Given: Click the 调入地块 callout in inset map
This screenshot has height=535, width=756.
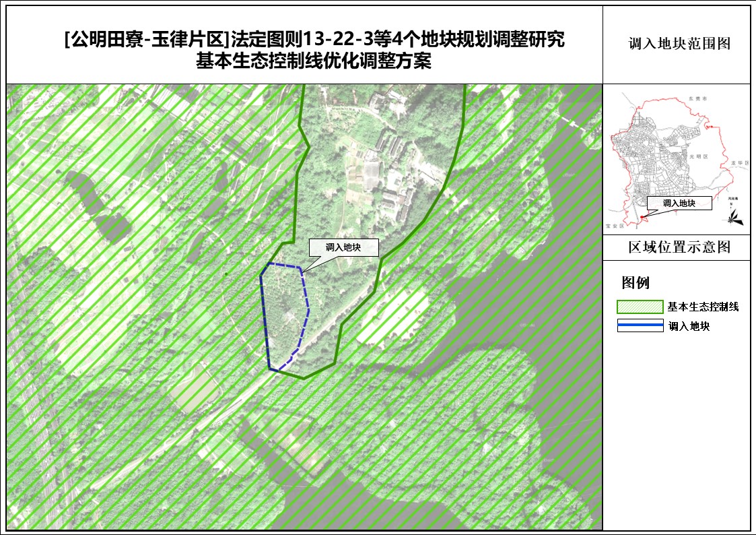Looking at the screenshot, I should pyautogui.click(x=679, y=203).
